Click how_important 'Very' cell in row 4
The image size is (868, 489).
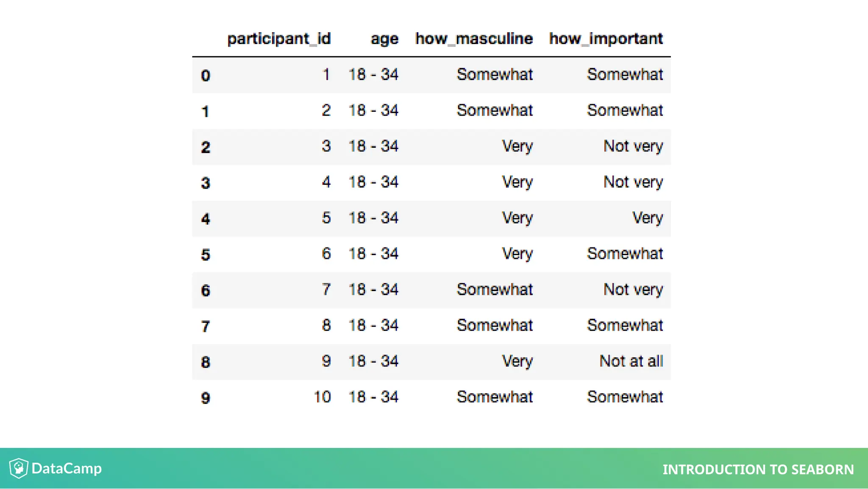[648, 218]
